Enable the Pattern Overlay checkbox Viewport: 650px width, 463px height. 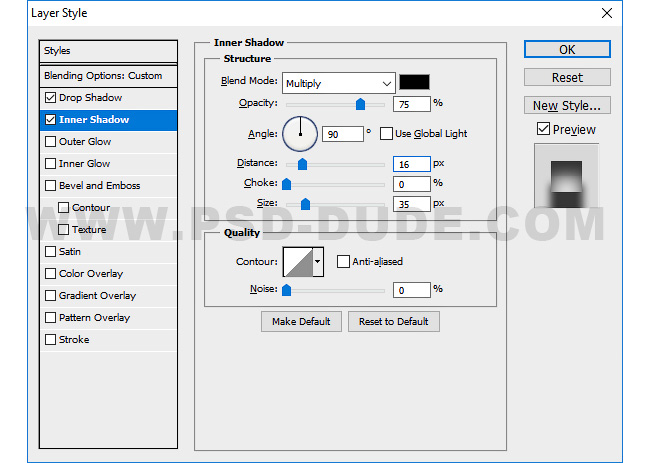click(51, 318)
